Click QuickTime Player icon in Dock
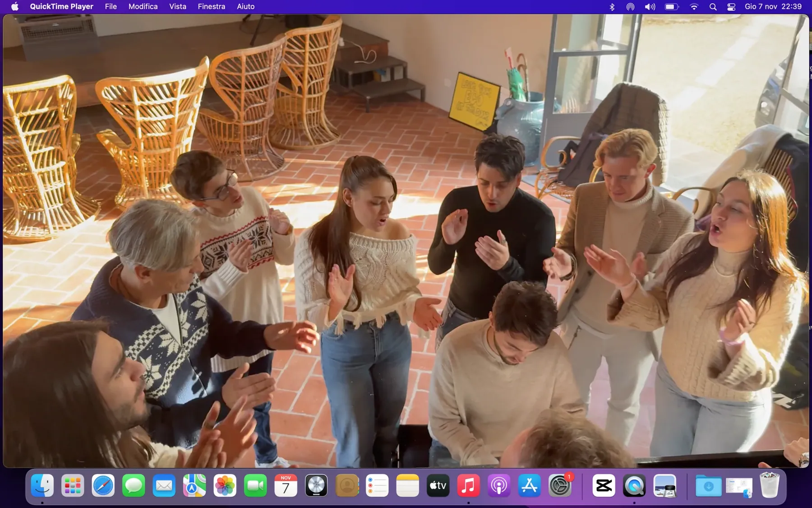 (634, 486)
